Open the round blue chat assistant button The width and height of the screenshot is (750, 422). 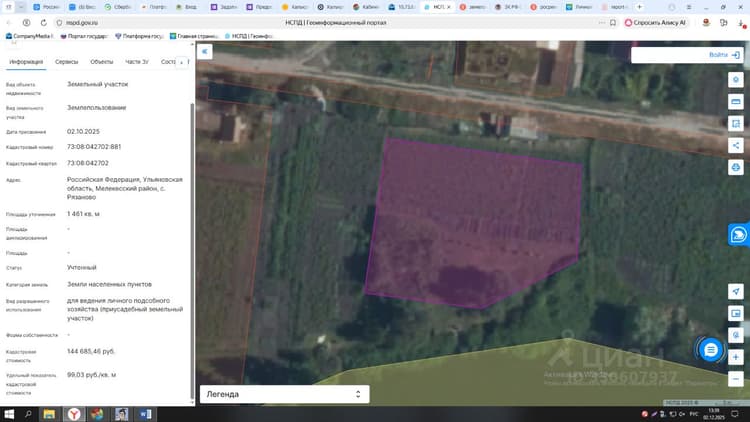click(x=711, y=350)
